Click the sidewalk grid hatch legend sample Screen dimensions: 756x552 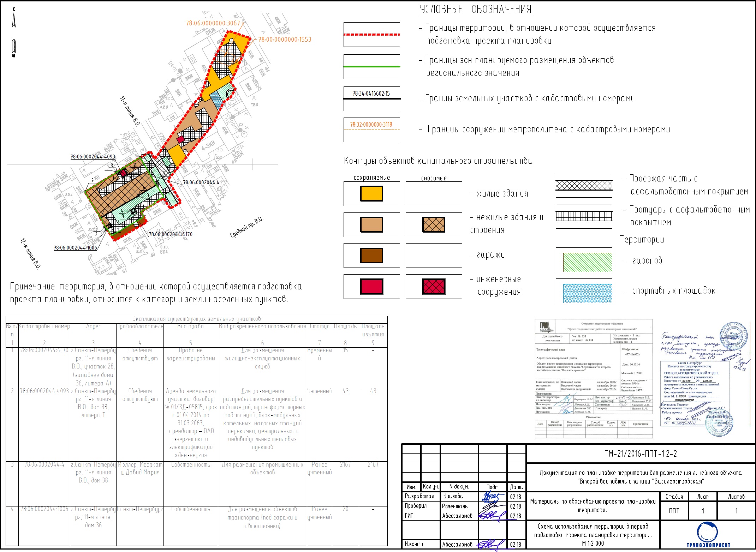(x=584, y=216)
